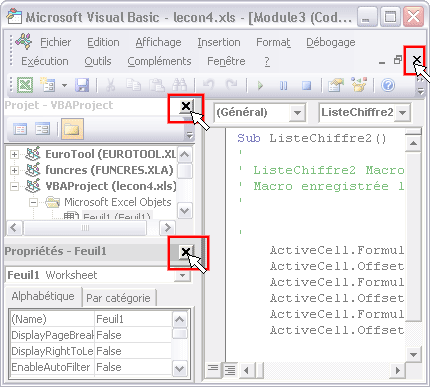Open Visual Basic help question mark icon
Image resolution: width=430 pixels, height=387 pixels.
point(388,85)
